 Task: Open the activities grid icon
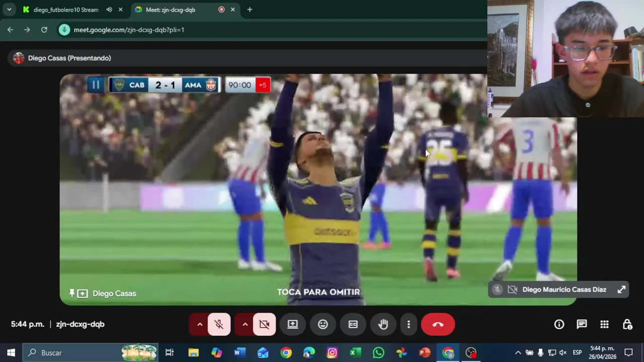point(604,324)
